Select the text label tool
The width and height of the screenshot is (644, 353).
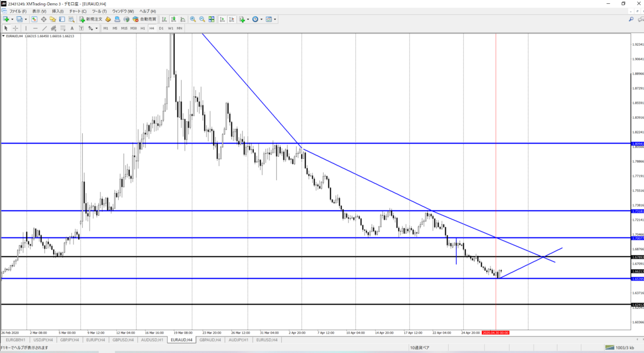tap(81, 28)
